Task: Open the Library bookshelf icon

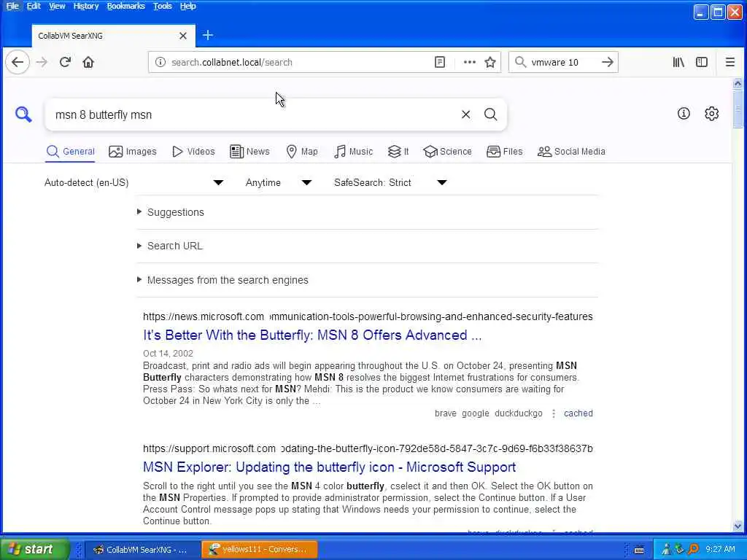Action: tap(678, 63)
